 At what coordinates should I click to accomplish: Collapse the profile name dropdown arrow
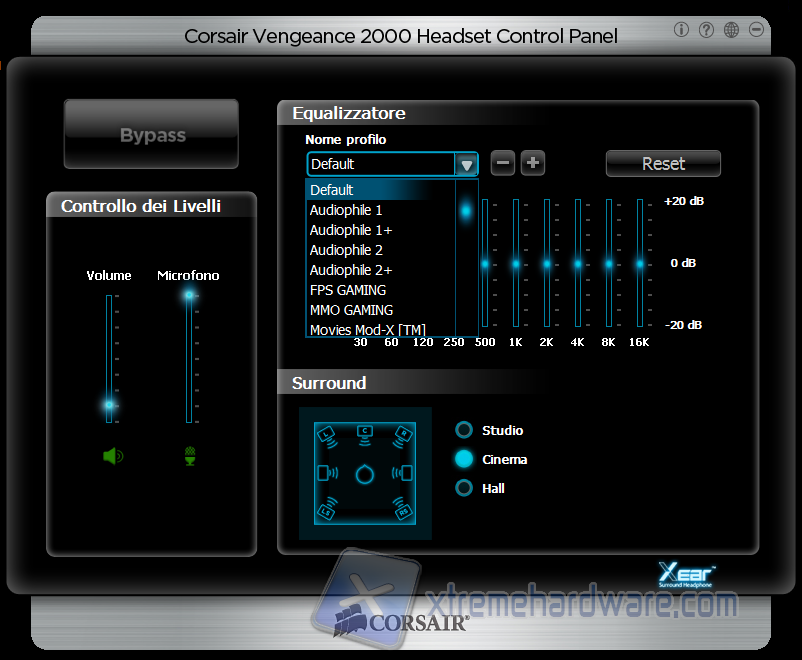pos(466,165)
